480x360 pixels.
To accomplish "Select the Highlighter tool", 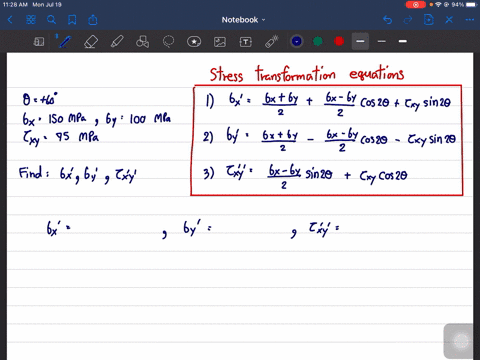I will coord(117,42).
